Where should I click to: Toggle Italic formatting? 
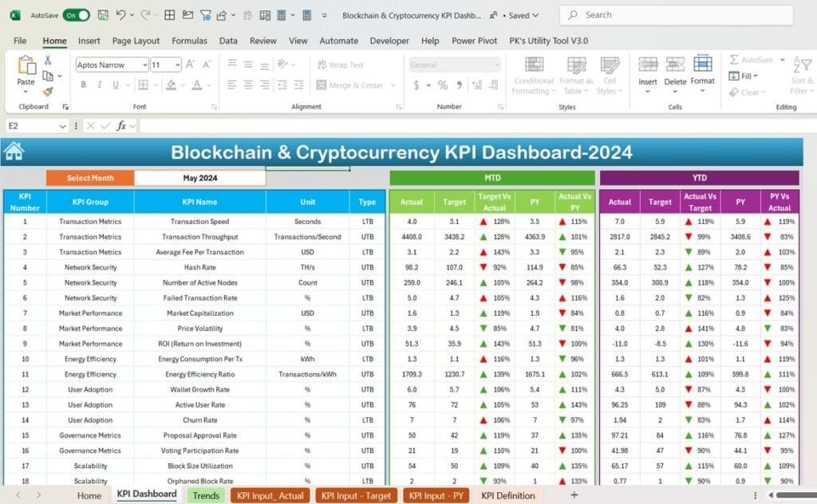[99, 85]
